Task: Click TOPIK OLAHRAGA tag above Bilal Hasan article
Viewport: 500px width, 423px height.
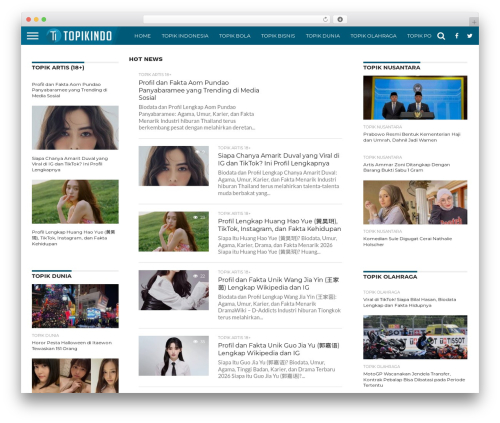Action: click(381, 292)
